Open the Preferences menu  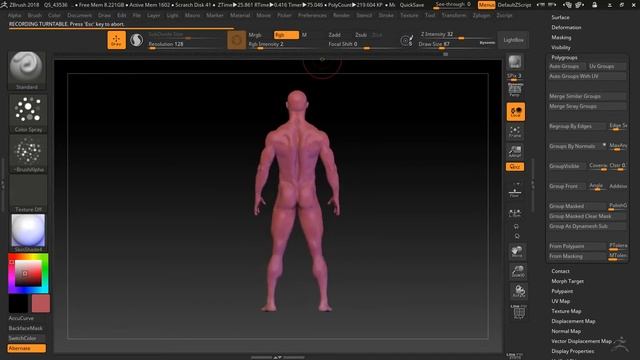click(x=312, y=15)
